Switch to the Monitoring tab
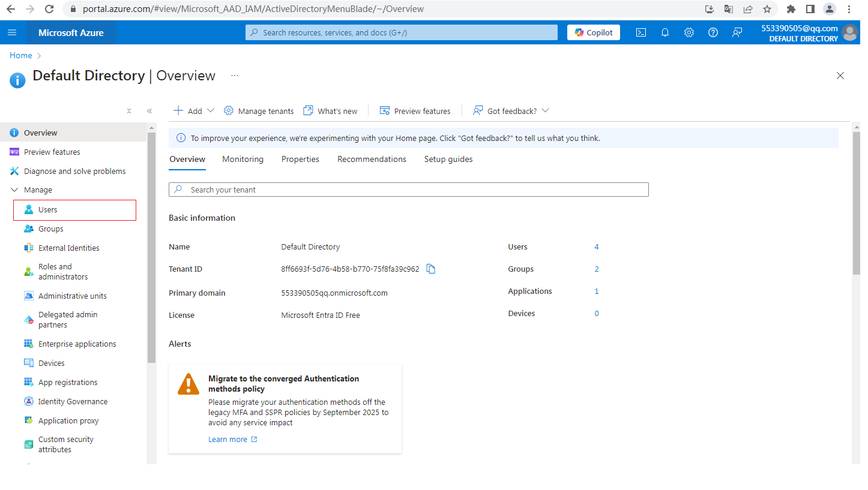This screenshot has height=490, width=868. [x=243, y=159]
